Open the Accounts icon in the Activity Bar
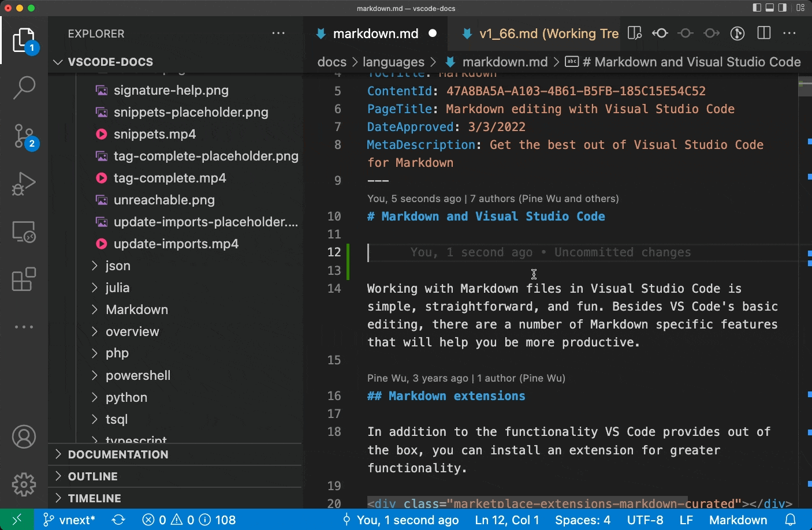The image size is (812, 530). click(24, 436)
